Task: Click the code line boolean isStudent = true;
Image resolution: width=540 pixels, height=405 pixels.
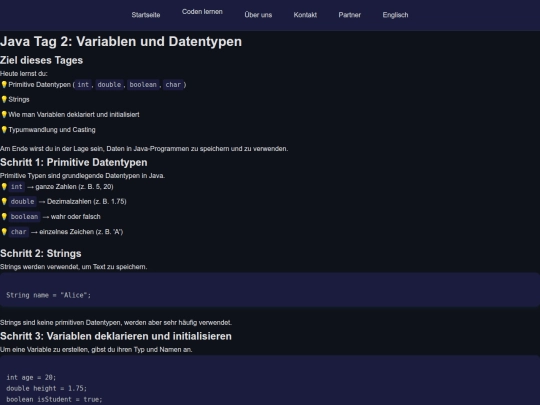Action: point(54,399)
